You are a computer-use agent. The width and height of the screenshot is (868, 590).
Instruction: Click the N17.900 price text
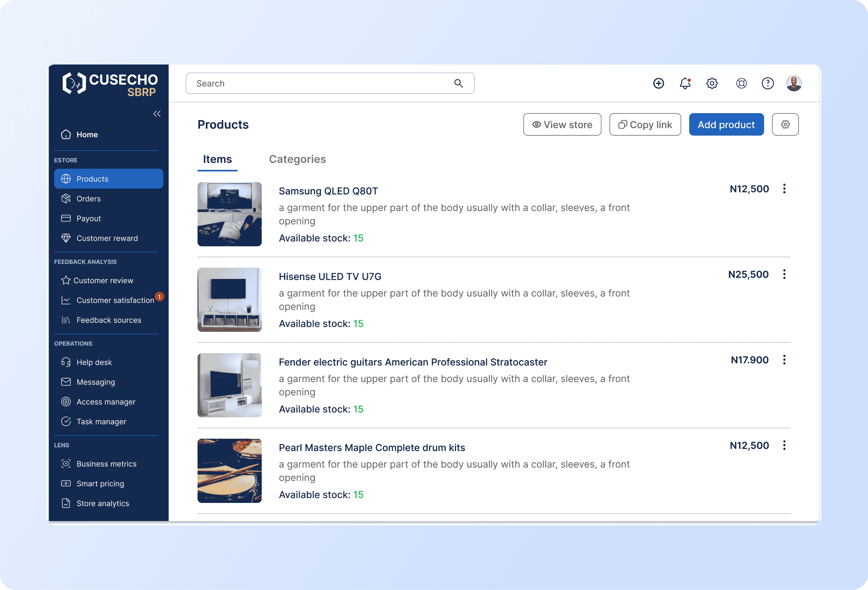pos(750,360)
